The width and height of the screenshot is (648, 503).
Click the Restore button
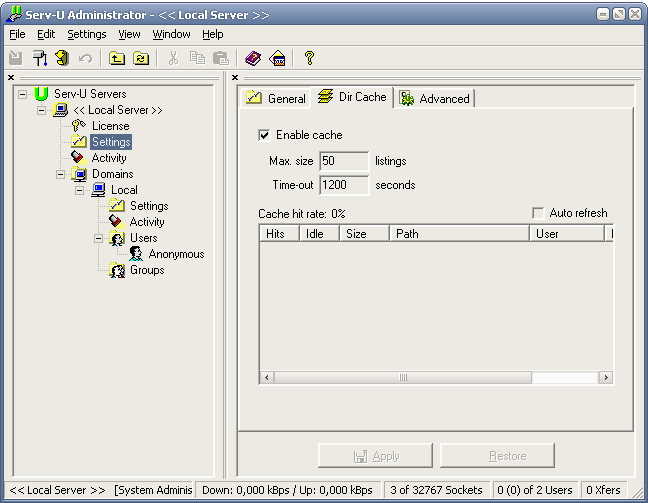[497, 456]
